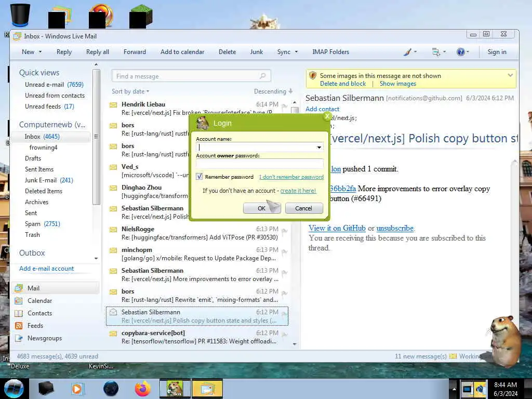Image resolution: width=532 pixels, height=399 pixels.
Task: Click Add e-mail account link
Action: click(x=46, y=269)
